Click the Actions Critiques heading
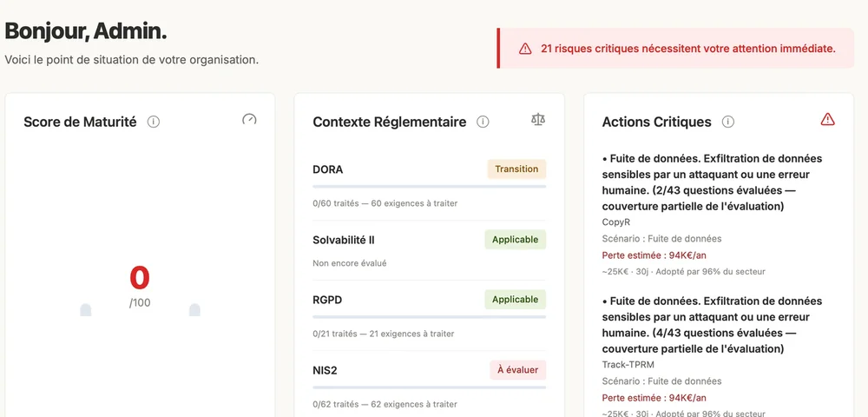The height and width of the screenshot is (417, 868). [656, 122]
